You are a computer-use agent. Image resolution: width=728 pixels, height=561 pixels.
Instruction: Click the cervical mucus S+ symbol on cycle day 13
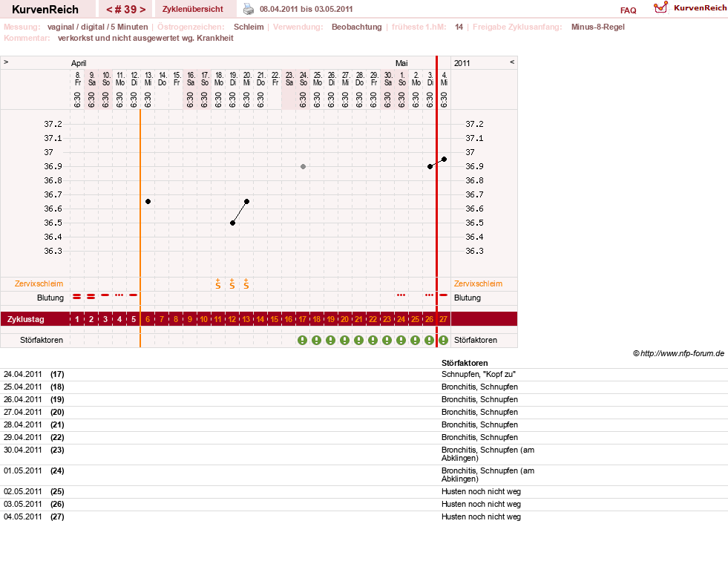tap(246, 283)
